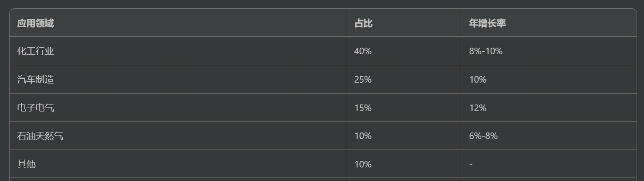
Task: Select the 电子电气 cell
Action: click(178, 108)
